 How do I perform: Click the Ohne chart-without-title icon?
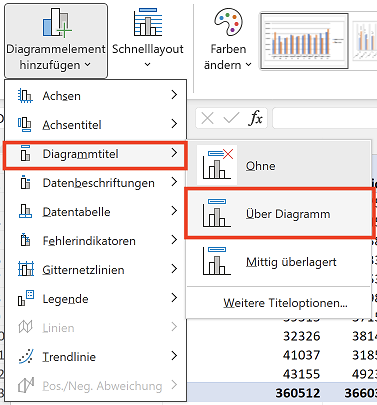click(x=217, y=165)
